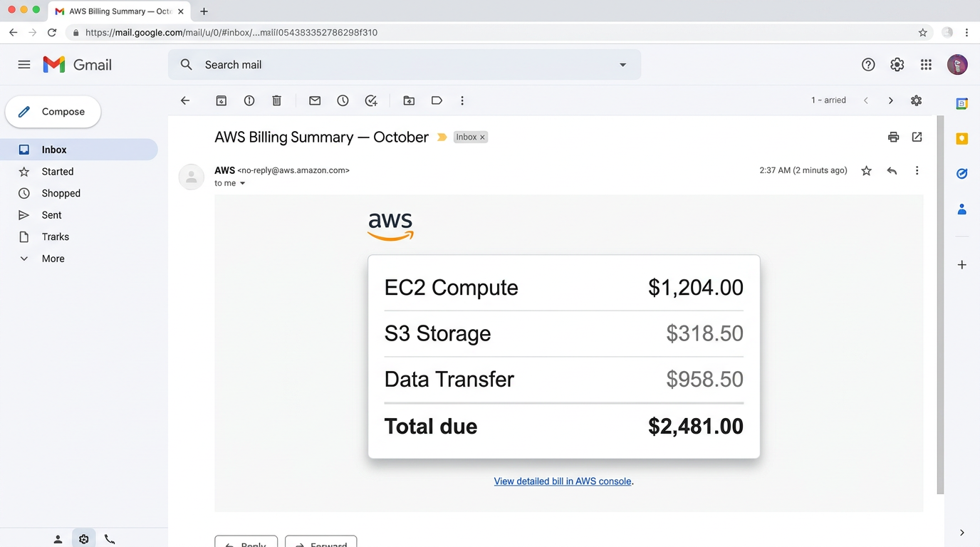Click the browser address bar URL
This screenshot has width=980, height=547.
(x=231, y=33)
